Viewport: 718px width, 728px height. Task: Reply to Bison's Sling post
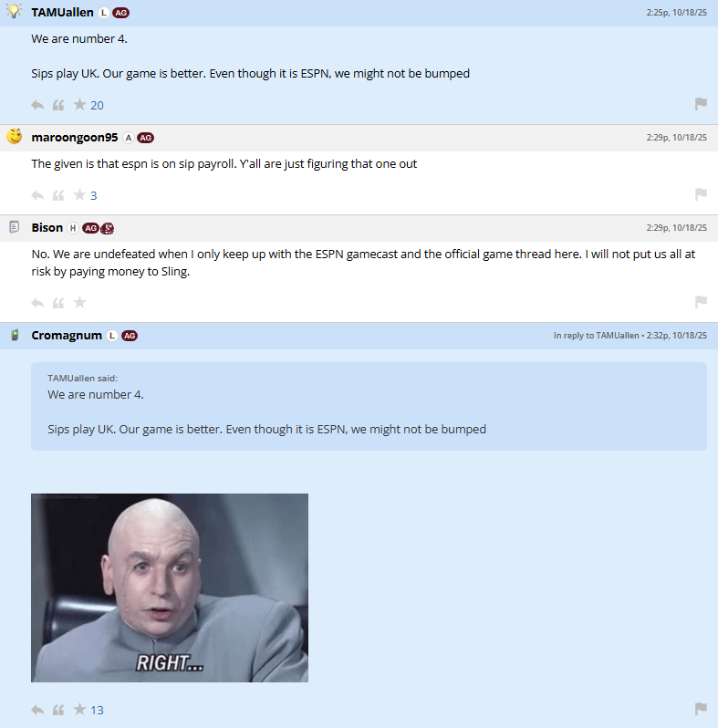tap(37, 303)
